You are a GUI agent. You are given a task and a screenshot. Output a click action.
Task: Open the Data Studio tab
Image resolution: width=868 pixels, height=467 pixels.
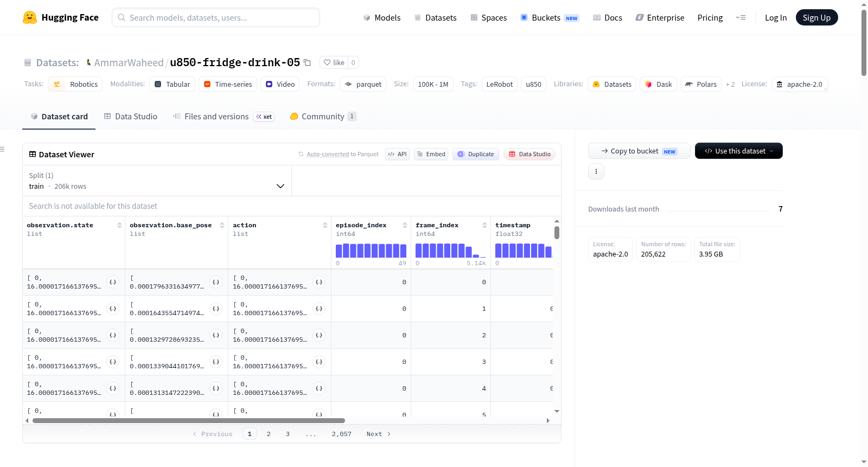pyautogui.click(x=131, y=117)
